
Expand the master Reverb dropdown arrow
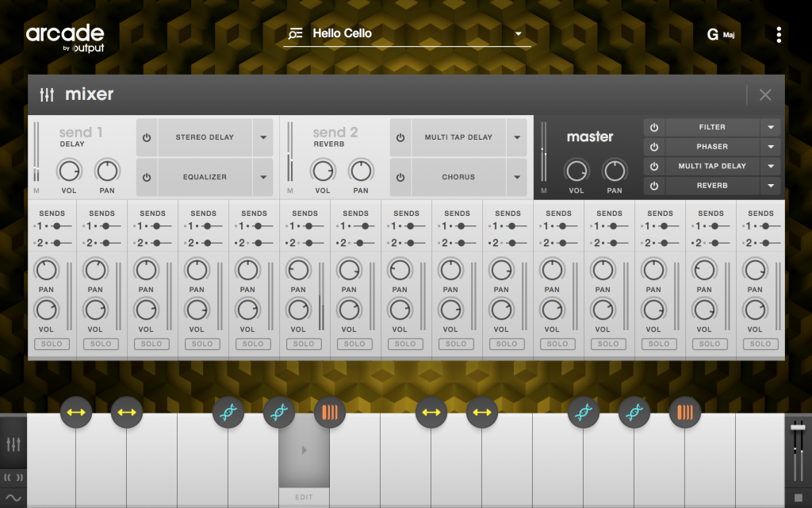point(771,186)
